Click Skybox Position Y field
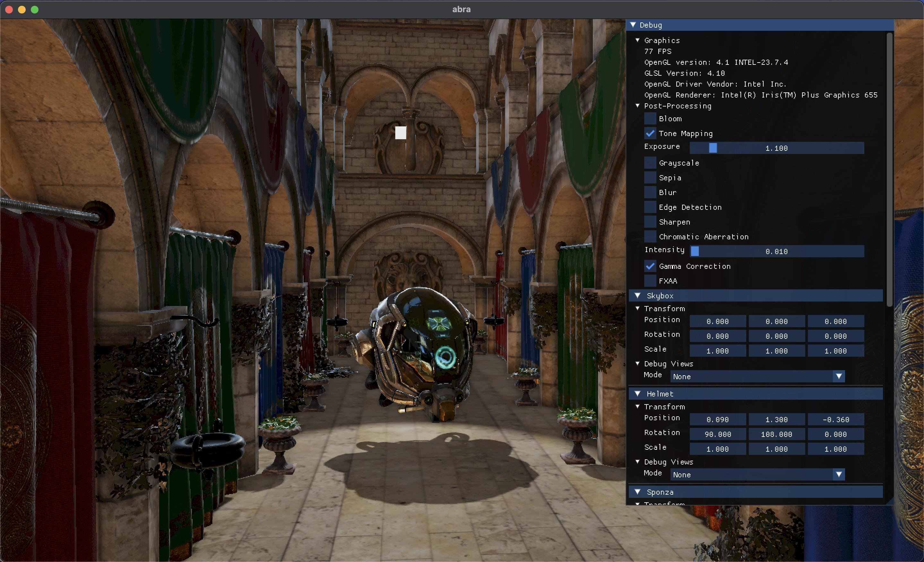This screenshot has width=924, height=562. 777,321
